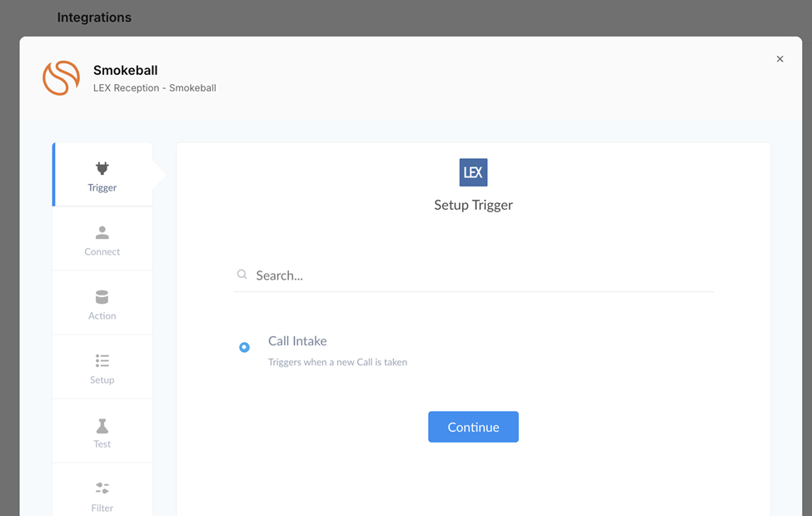Open the Connect tab label
Viewport: 812px width, 516px height.
(x=102, y=252)
